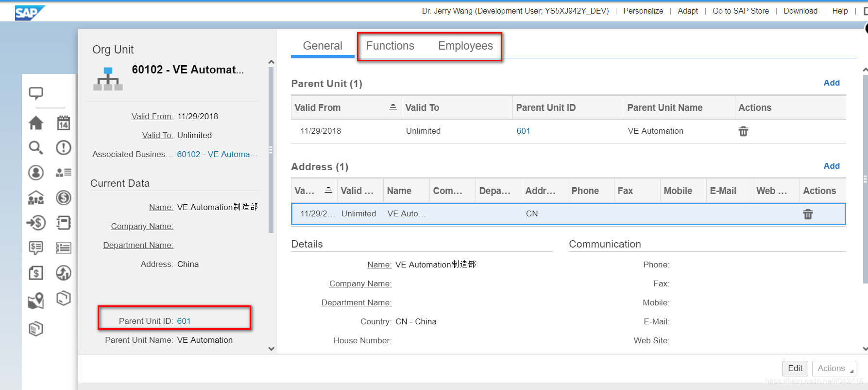Open parent unit ID 601 in table
This screenshot has width=868, height=390.
point(523,131)
